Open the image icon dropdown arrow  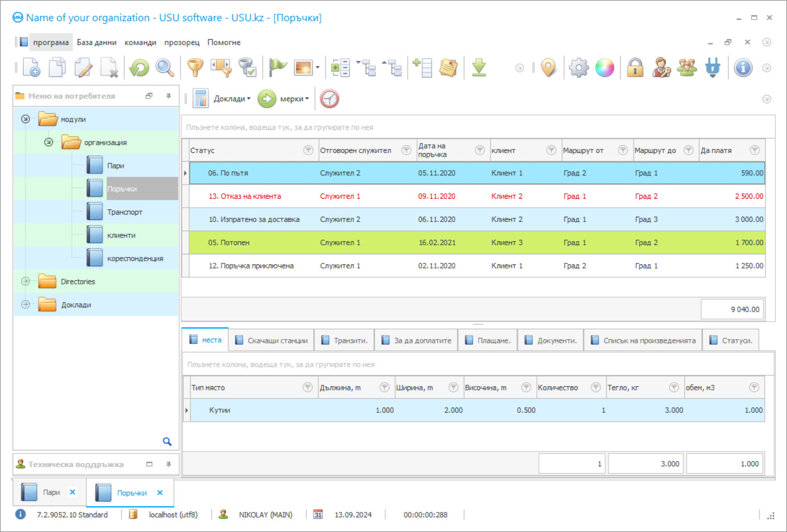coord(317,68)
